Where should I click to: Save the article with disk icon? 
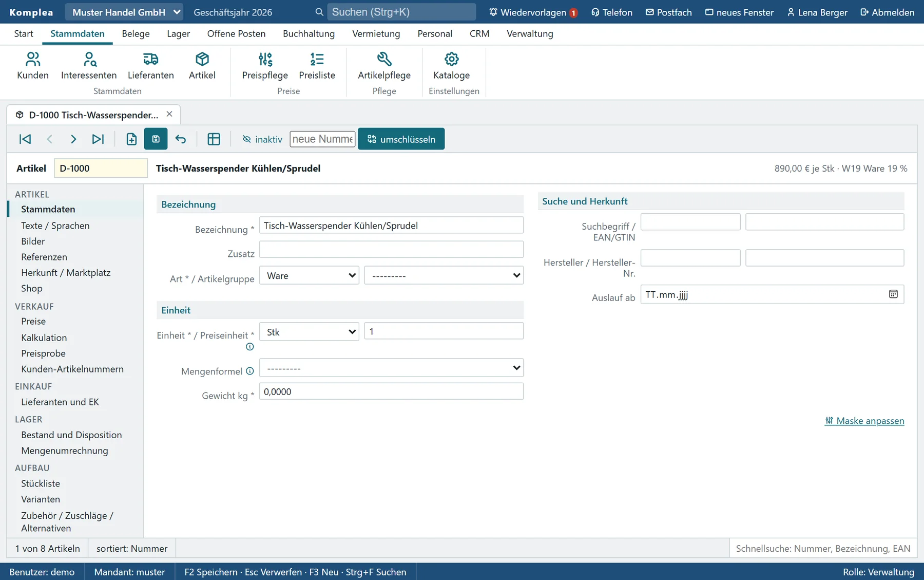[156, 139]
